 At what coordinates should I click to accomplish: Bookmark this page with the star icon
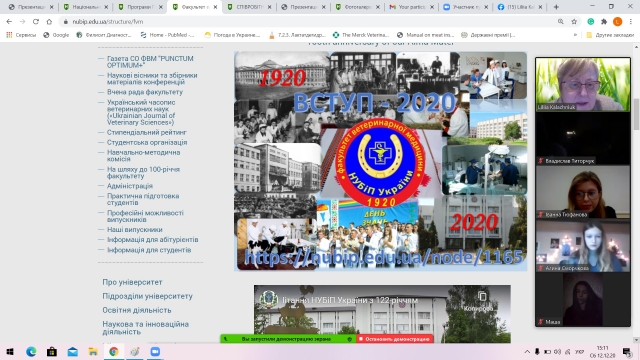click(574, 22)
